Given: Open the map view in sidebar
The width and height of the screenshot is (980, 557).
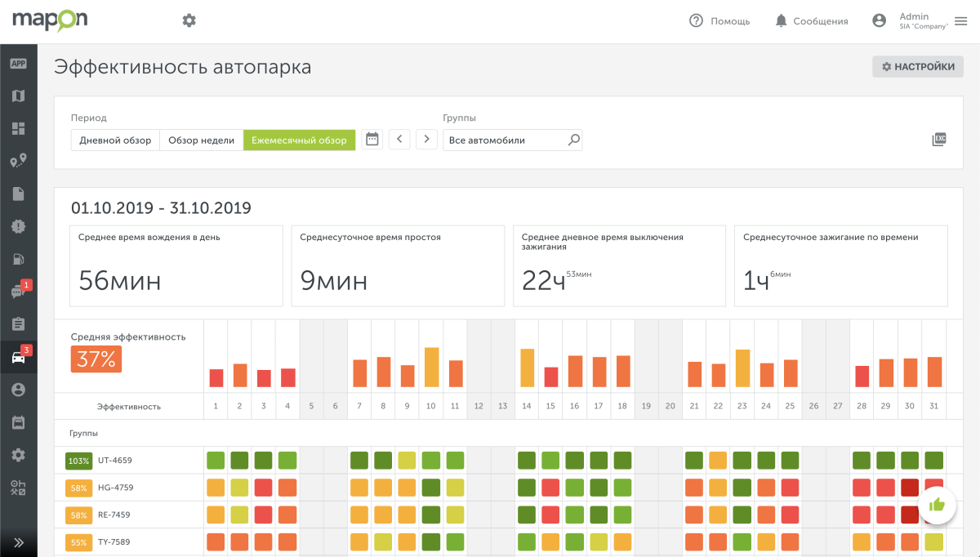Looking at the screenshot, I should [18, 96].
